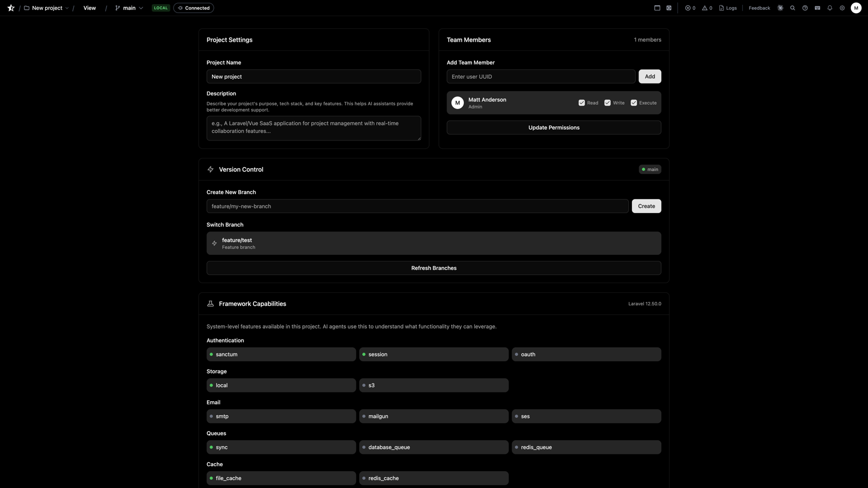Click the Connected status badge
The width and height of the screenshot is (868, 488).
pos(193,8)
